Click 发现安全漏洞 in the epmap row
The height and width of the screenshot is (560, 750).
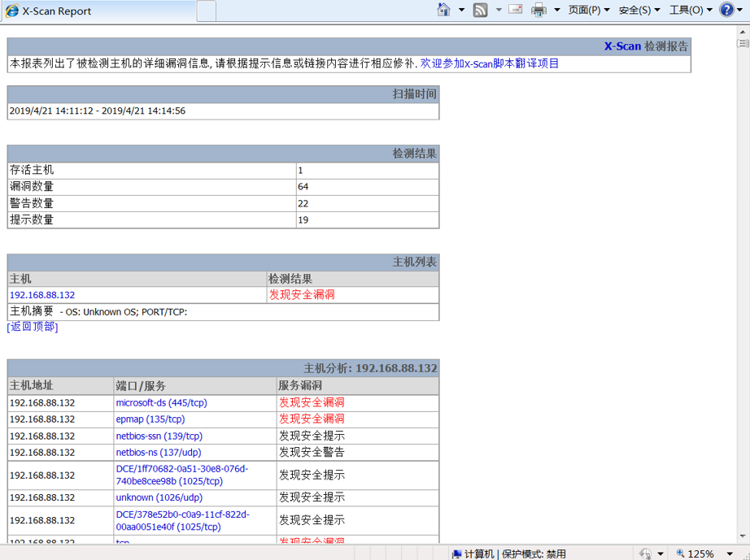312,419
